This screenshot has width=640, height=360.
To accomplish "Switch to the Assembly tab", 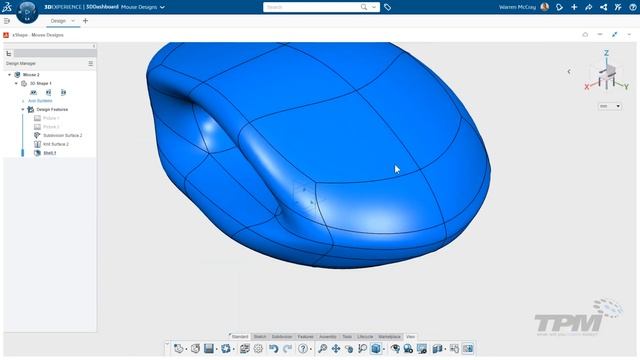I will [328, 337].
